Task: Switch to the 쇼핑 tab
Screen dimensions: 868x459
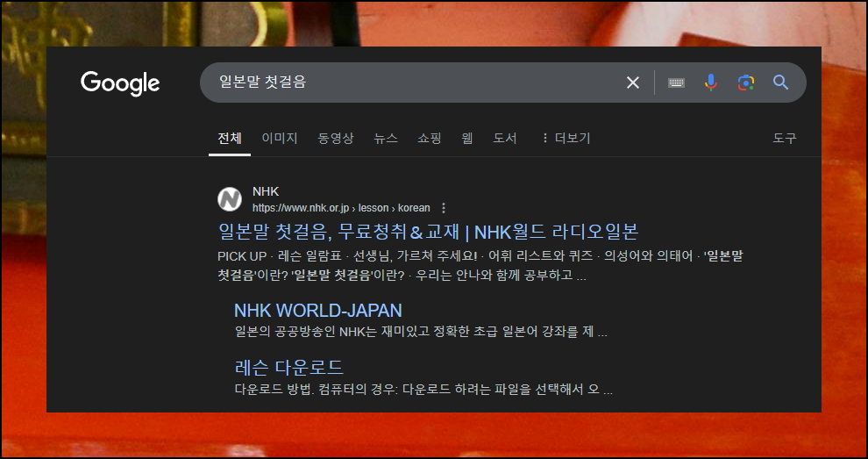Action: tap(429, 138)
